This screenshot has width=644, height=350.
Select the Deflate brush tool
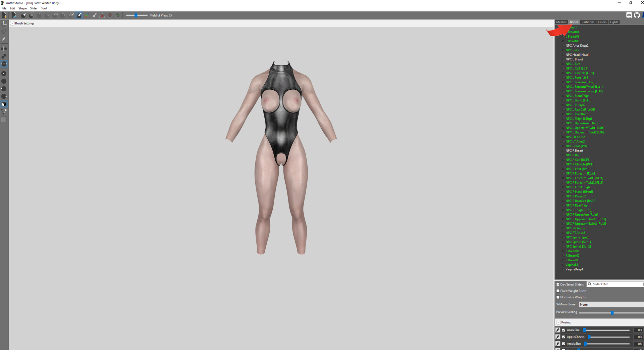pos(48,15)
